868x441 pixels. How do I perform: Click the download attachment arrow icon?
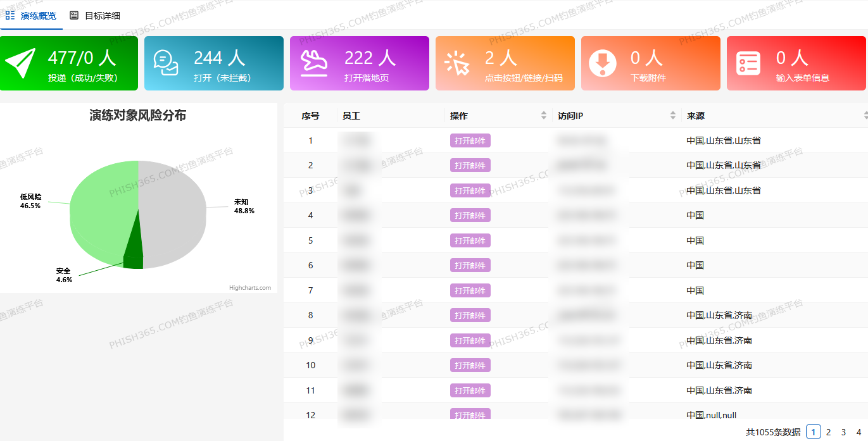click(x=603, y=63)
